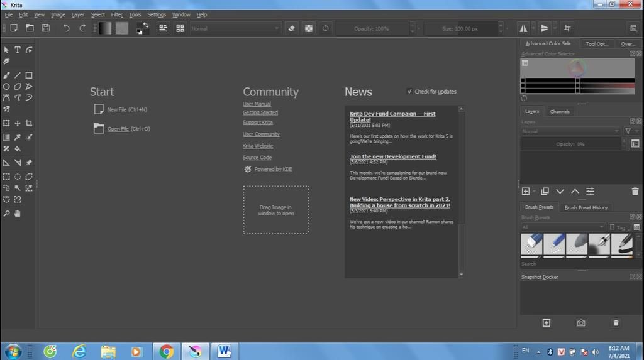Select the Line tool
This screenshot has width=644, height=360.
tap(18, 75)
